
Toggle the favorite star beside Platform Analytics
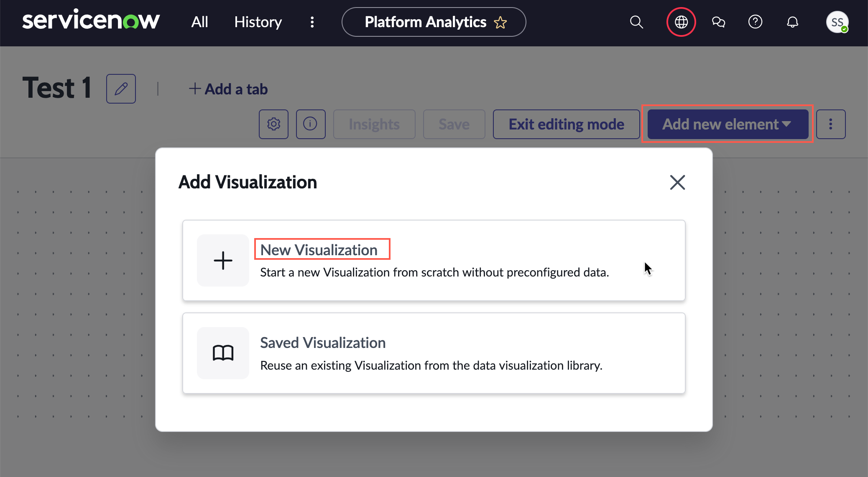pyautogui.click(x=500, y=22)
